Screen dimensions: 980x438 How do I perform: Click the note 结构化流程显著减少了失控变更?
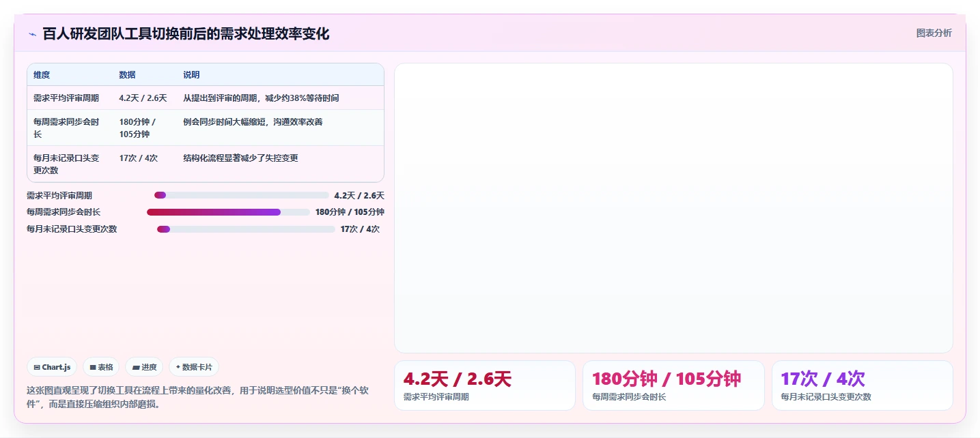(x=240, y=158)
